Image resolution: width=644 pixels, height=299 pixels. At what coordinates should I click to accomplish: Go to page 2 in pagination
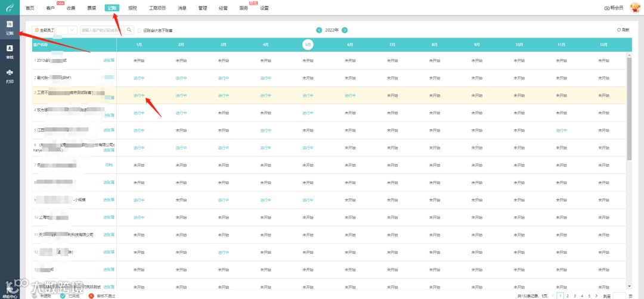coord(568,295)
